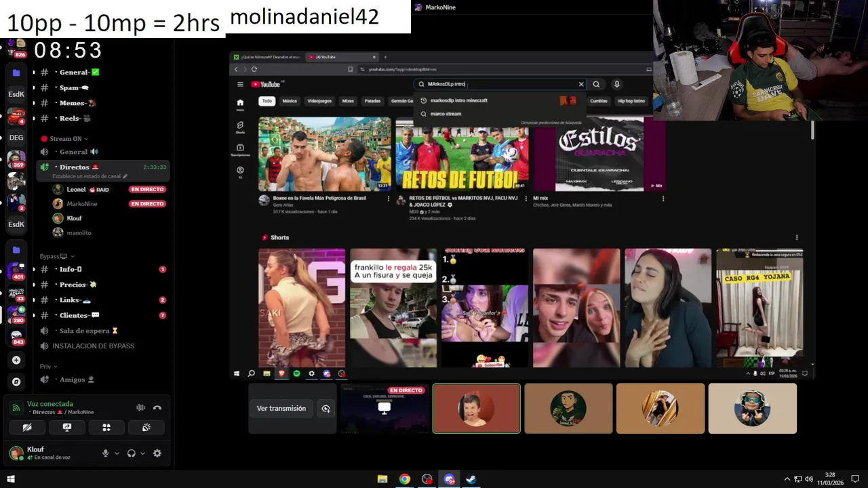868x488 pixels.
Task: Open the server with 359 badge
Action: click(16, 159)
